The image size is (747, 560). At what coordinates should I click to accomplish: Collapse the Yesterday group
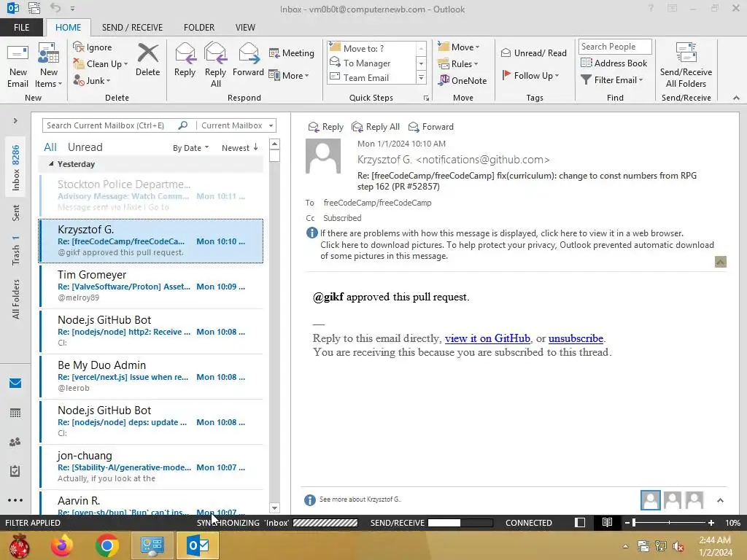(x=51, y=164)
